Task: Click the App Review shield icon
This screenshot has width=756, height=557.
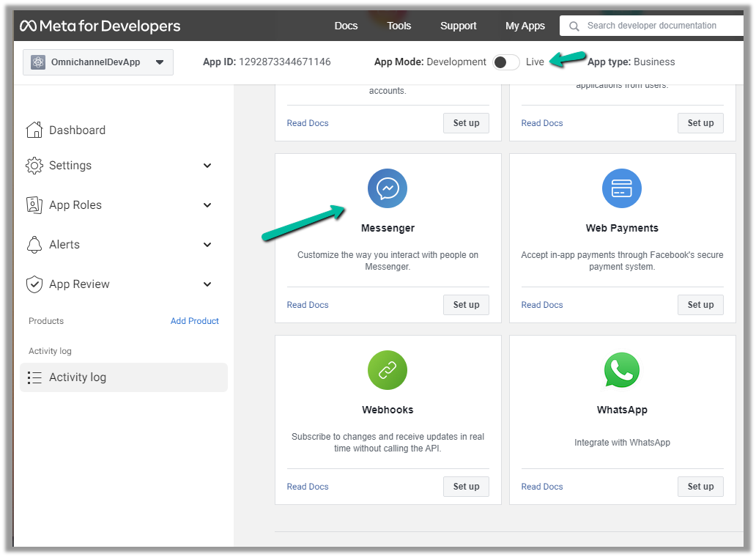Action: (x=34, y=284)
